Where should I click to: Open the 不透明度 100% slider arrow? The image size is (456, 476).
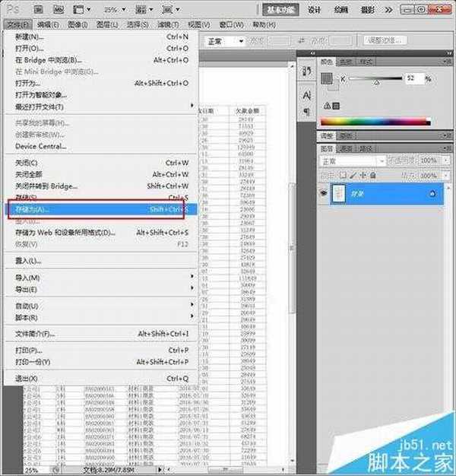446,160
